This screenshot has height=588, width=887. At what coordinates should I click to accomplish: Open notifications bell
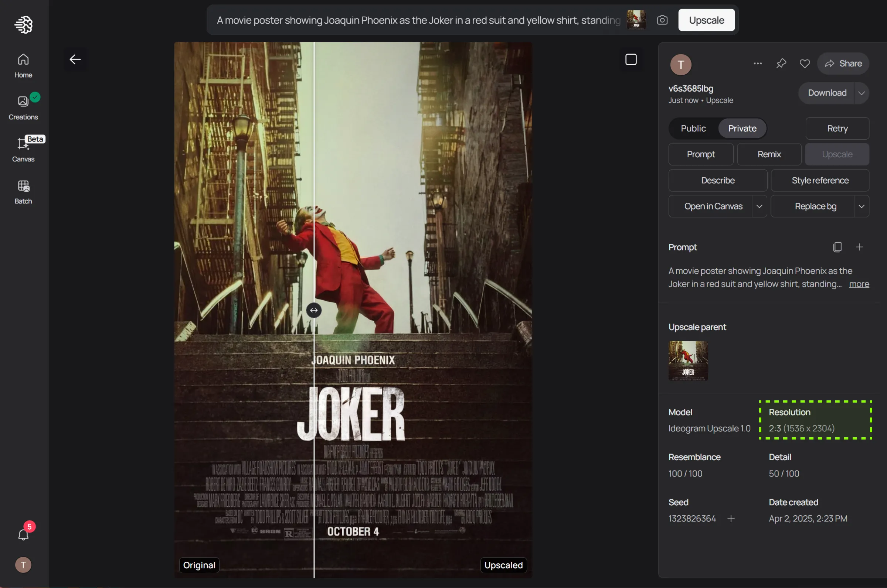[x=23, y=534]
